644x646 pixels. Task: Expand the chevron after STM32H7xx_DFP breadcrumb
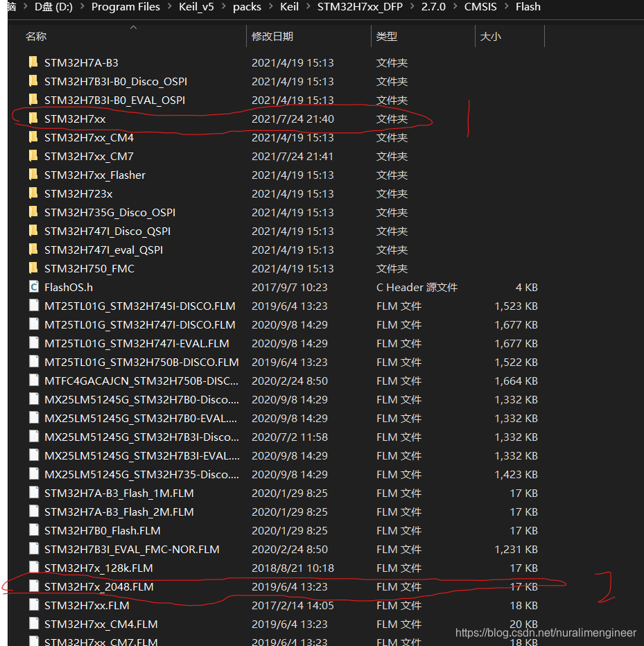[412, 7]
